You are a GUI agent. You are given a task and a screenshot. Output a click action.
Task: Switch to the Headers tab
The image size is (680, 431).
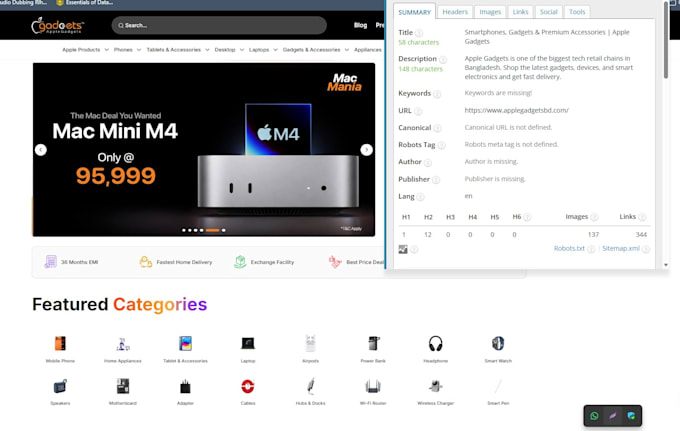pos(455,12)
